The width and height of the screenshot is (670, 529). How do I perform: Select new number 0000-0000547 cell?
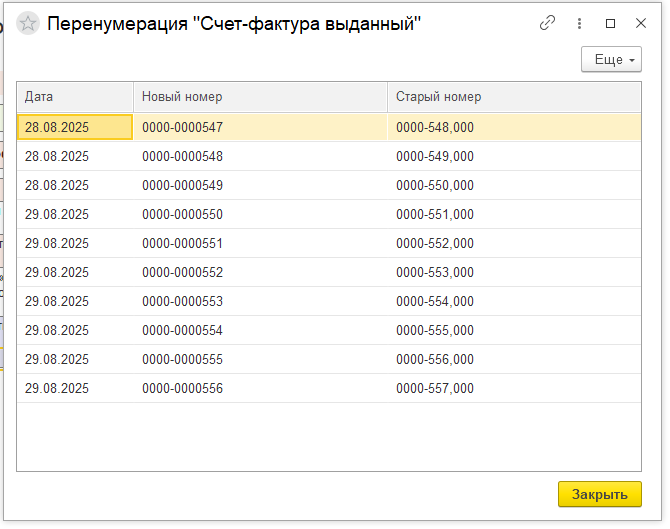[x=260, y=128]
